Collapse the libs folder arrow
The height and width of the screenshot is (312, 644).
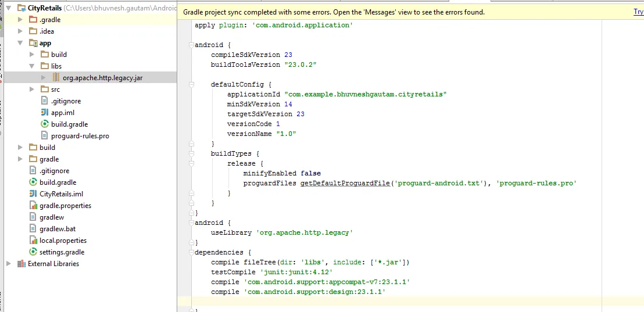click(x=31, y=66)
